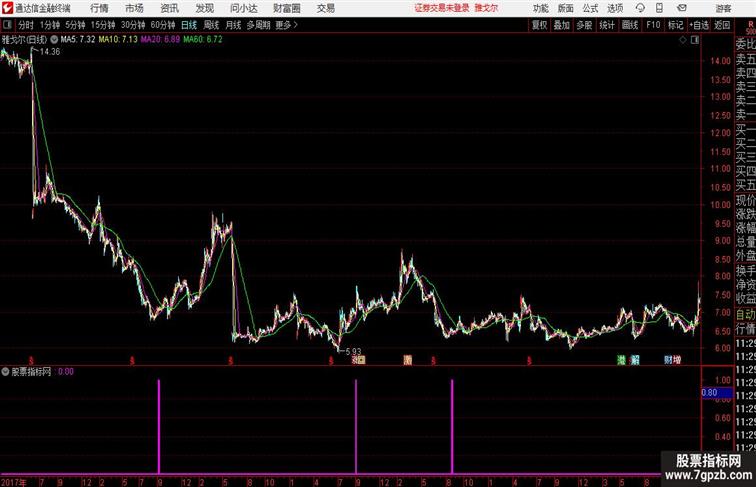756x487 pixels.
Task: Open the mobile phone icon
Action: [659, 8]
